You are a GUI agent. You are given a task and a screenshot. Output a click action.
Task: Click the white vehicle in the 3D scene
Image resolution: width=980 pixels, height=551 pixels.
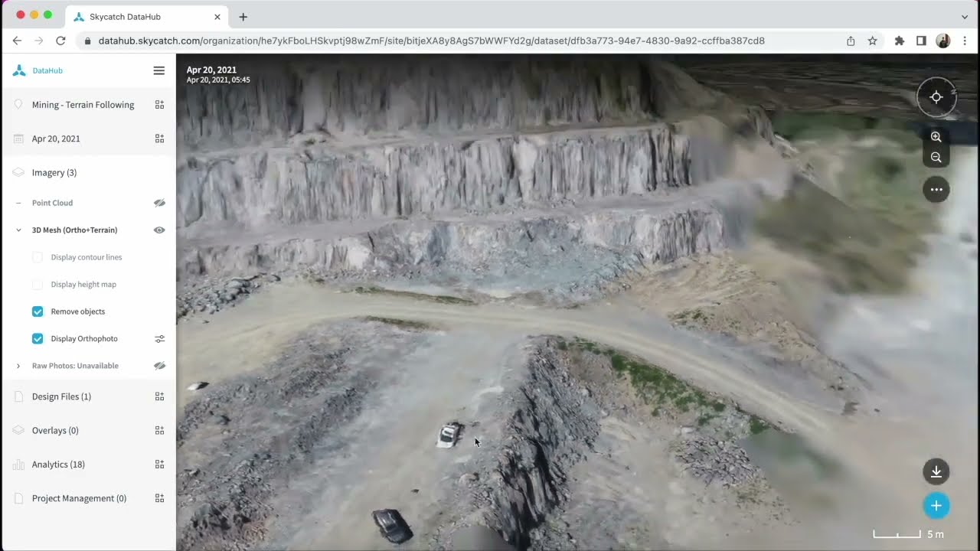(x=449, y=435)
